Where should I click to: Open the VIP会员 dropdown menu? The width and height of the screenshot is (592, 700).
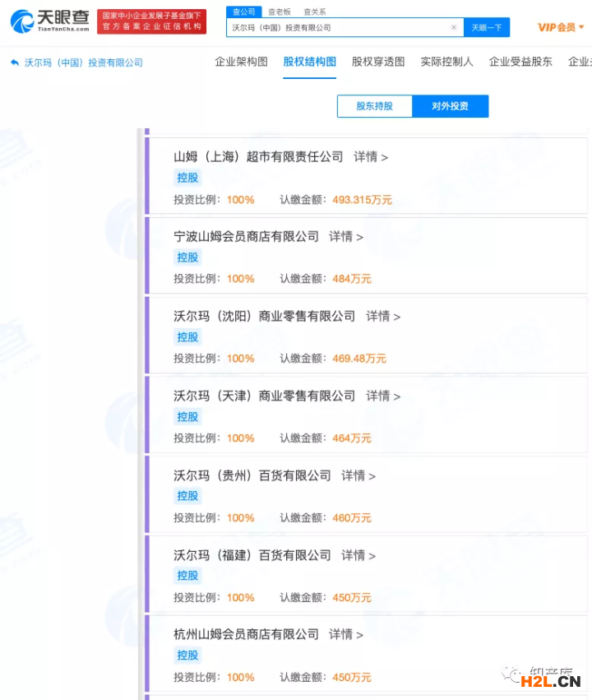(x=561, y=27)
